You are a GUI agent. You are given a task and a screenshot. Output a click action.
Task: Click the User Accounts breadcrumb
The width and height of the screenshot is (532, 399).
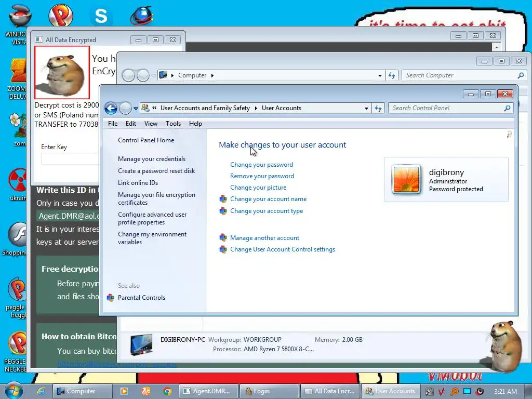click(281, 108)
